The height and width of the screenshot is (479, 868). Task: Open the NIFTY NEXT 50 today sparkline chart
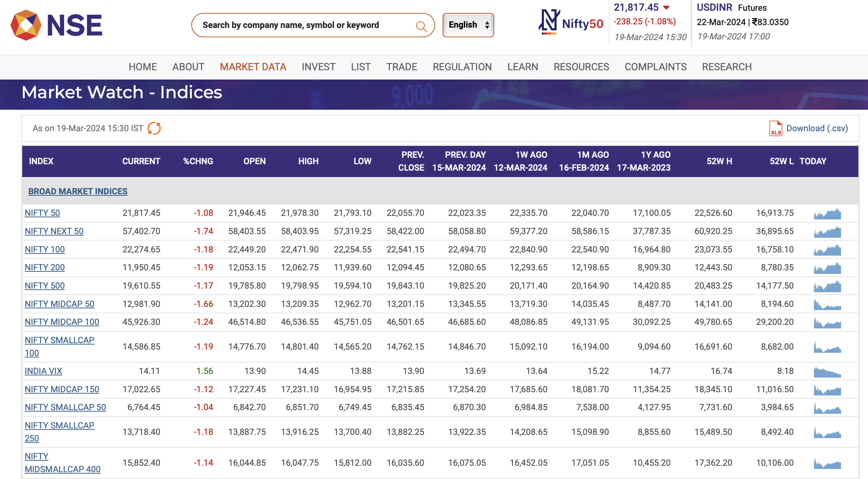coord(827,232)
